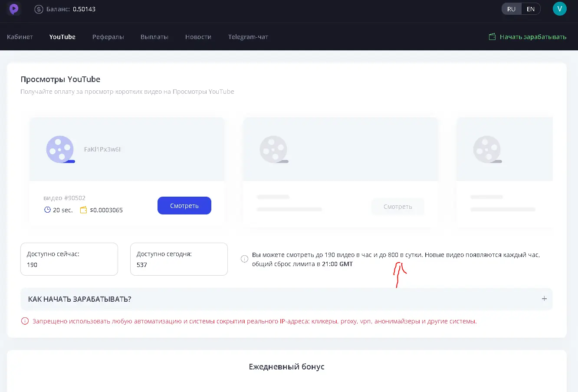Click the blue Смотреть button for video #90502

184,206
